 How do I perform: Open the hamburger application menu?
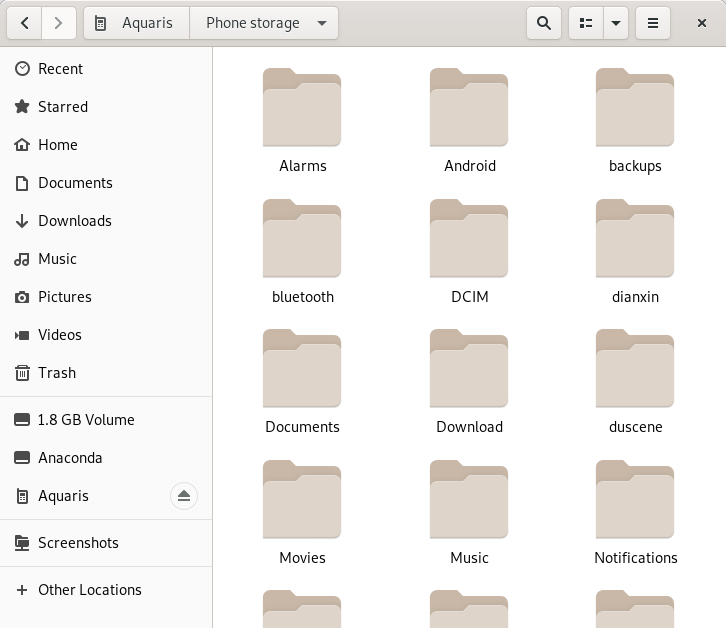(x=653, y=23)
